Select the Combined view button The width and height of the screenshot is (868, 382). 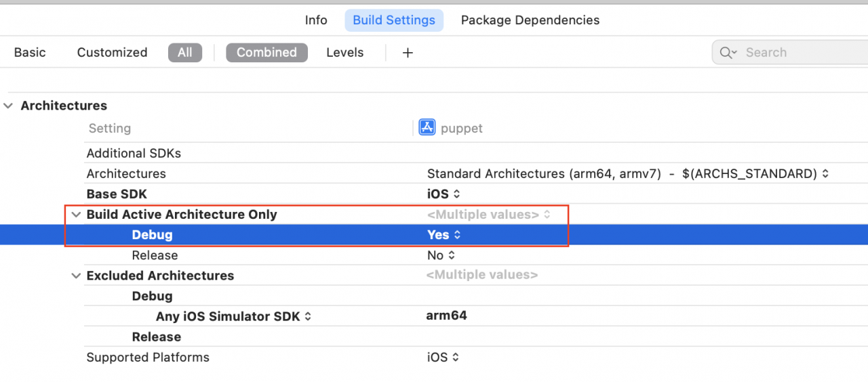(x=267, y=53)
